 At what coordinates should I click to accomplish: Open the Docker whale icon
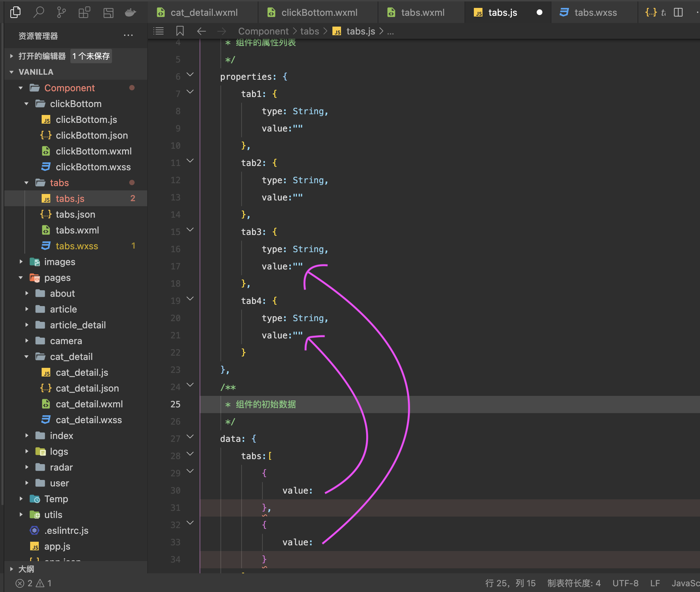coord(130,13)
